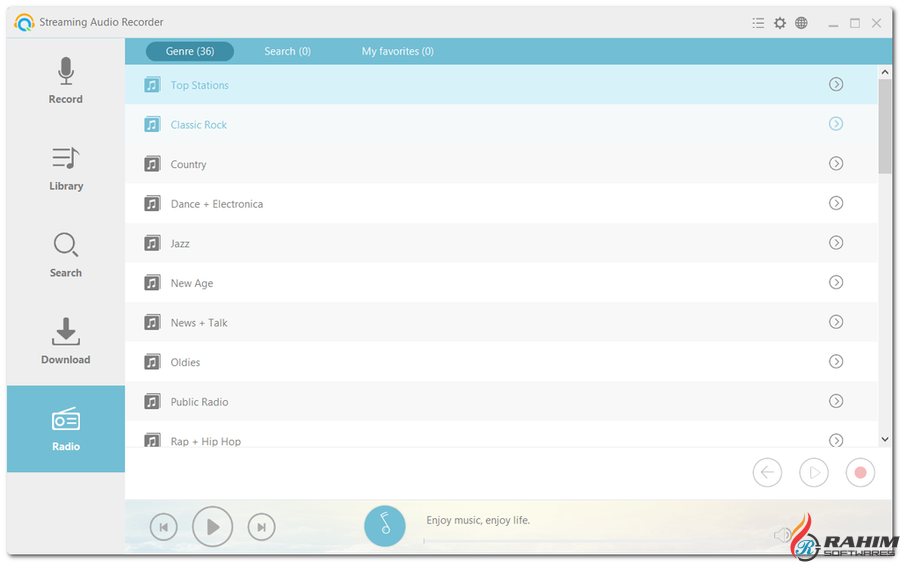Click the Jazz music note icon

click(x=152, y=243)
